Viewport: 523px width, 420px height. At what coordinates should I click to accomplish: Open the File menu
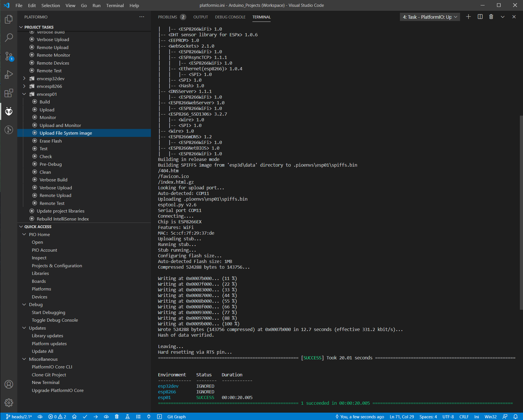pyautogui.click(x=19, y=5)
